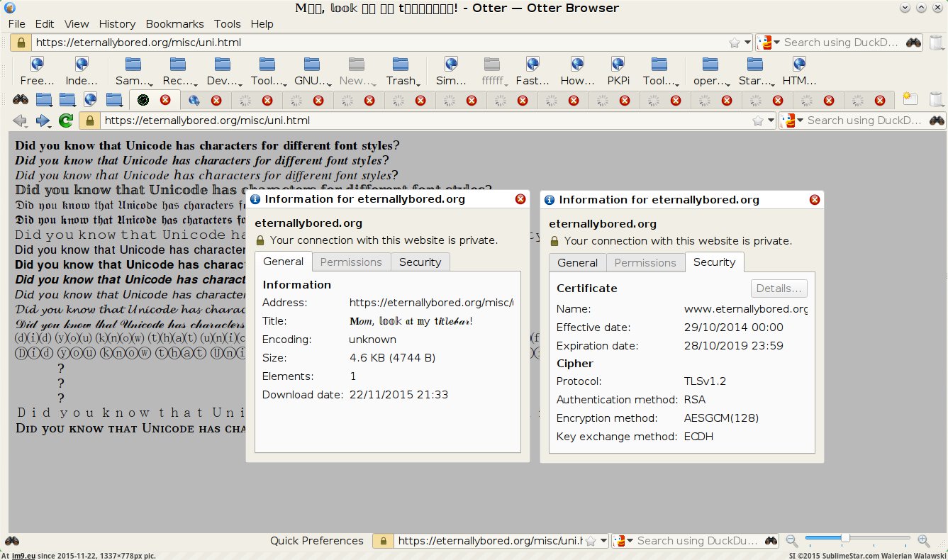948x560 pixels.
Task: Click the Quick Preferences label
Action: (x=317, y=541)
